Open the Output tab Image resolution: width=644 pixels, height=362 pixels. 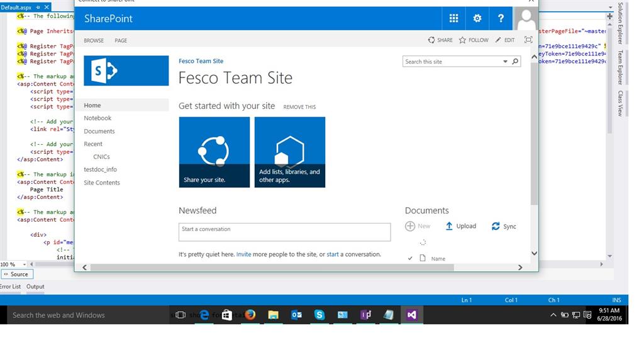(35, 286)
